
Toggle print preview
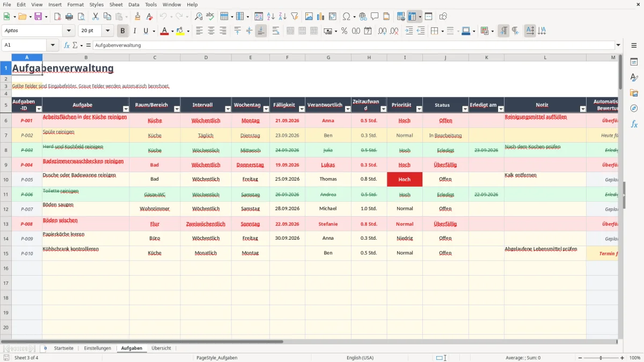pos(80,17)
